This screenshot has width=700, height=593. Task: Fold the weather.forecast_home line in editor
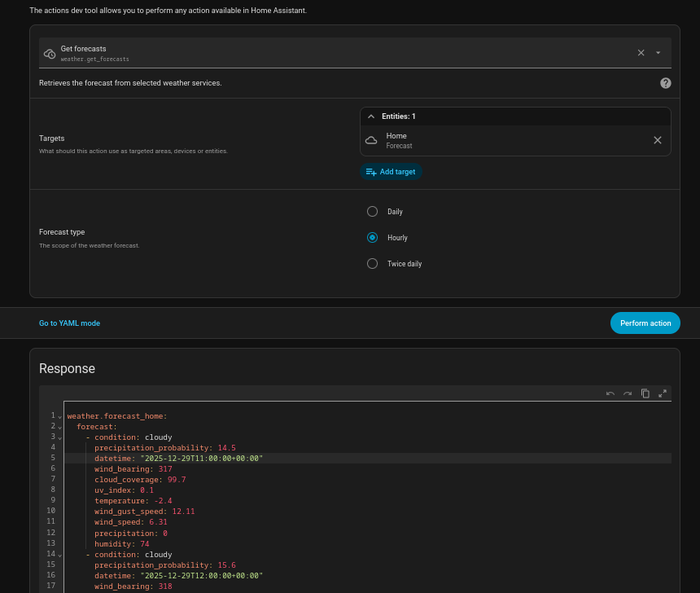[59, 416]
